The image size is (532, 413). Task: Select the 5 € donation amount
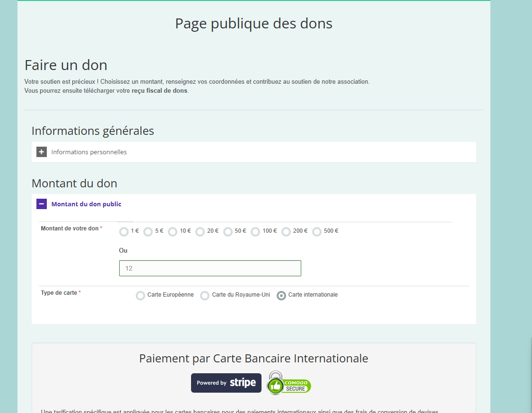(x=148, y=232)
